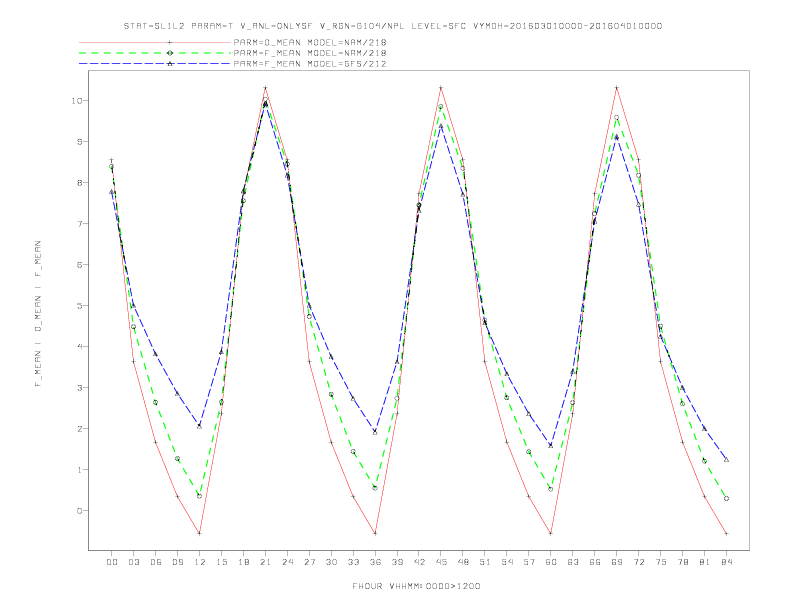
Task: Click the y-axis label F_MEAN | O_MEAN | F_MEAN
Action: pyautogui.click(x=38, y=314)
